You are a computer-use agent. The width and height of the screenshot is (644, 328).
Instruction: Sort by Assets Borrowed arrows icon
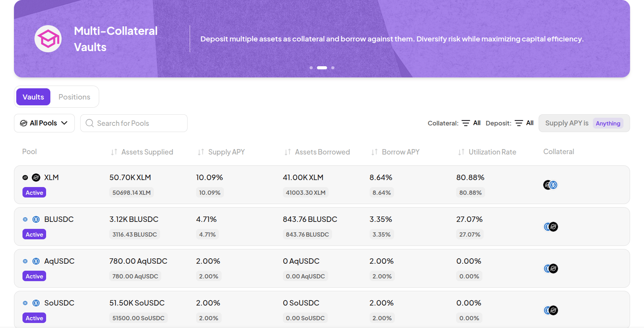tap(288, 152)
